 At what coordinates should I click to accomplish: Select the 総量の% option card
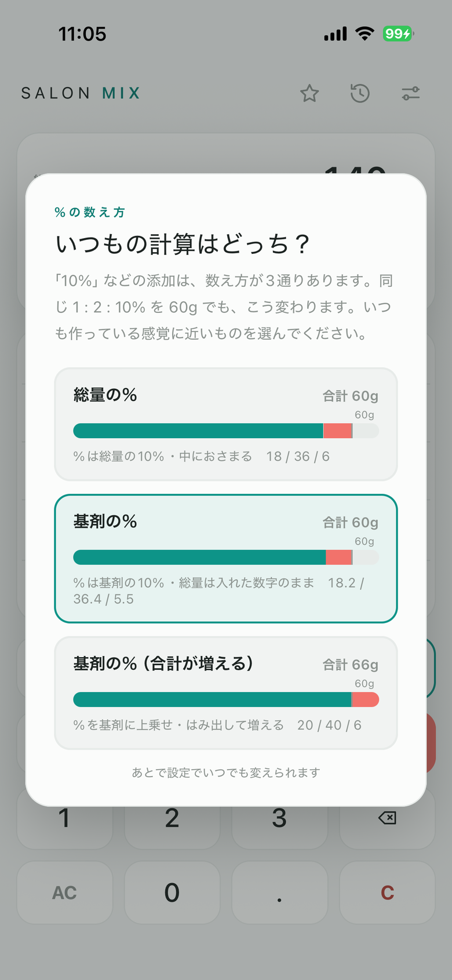pyautogui.click(x=226, y=424)
